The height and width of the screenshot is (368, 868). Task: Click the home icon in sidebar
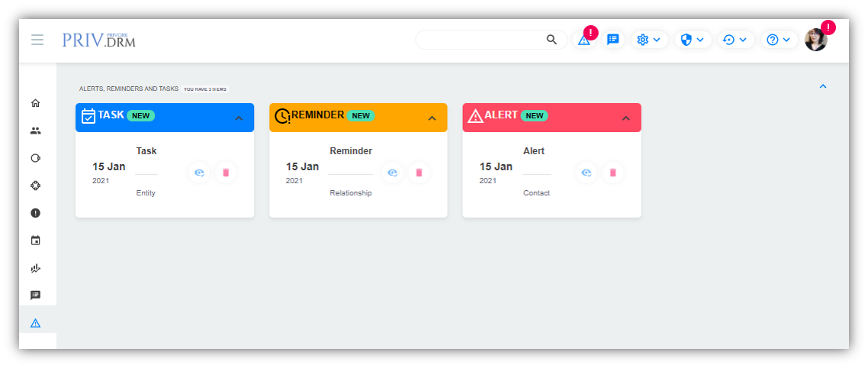point(35,103)
